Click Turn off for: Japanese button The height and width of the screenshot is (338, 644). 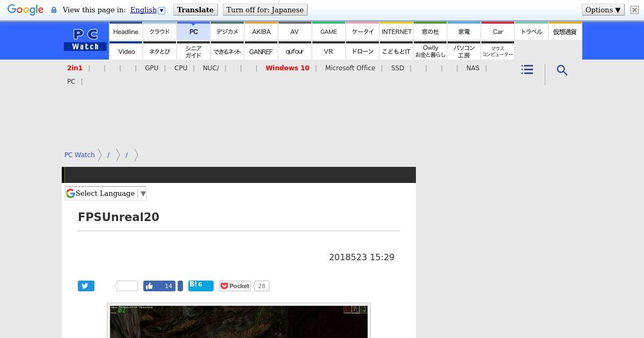(265, 10)
